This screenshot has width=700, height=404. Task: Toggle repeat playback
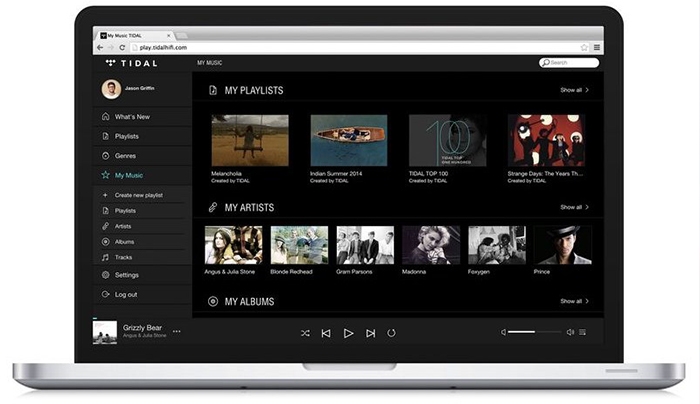point(392,333)
